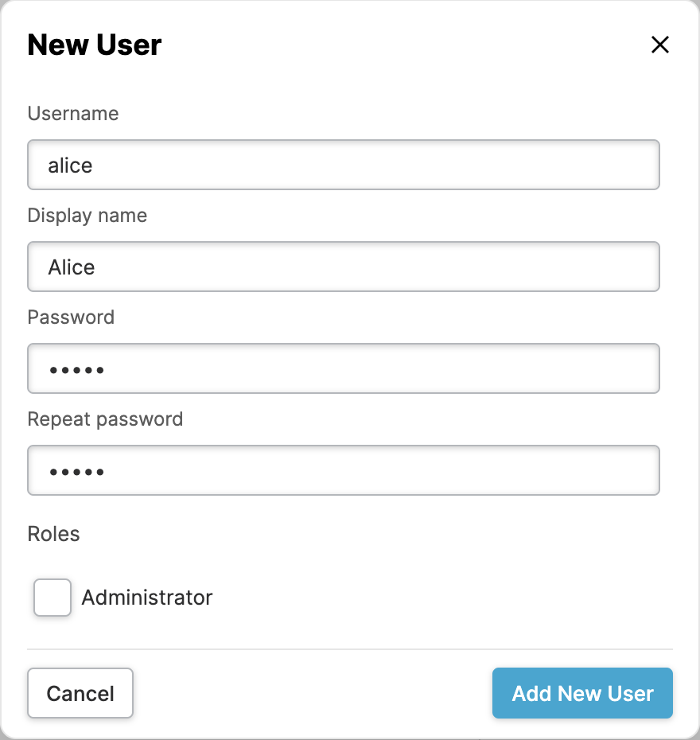
Task: Click the Display name label
Action: coord(87,216)
